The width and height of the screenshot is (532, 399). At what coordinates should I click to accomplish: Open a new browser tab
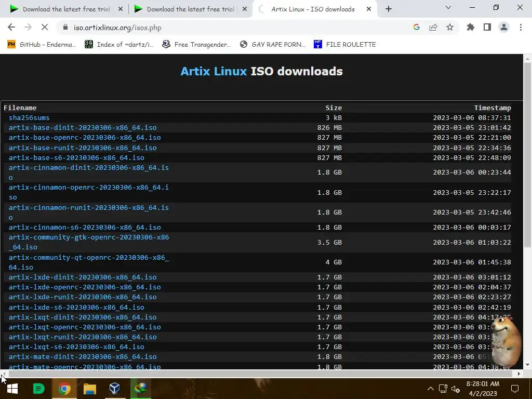tap(389, 9)
